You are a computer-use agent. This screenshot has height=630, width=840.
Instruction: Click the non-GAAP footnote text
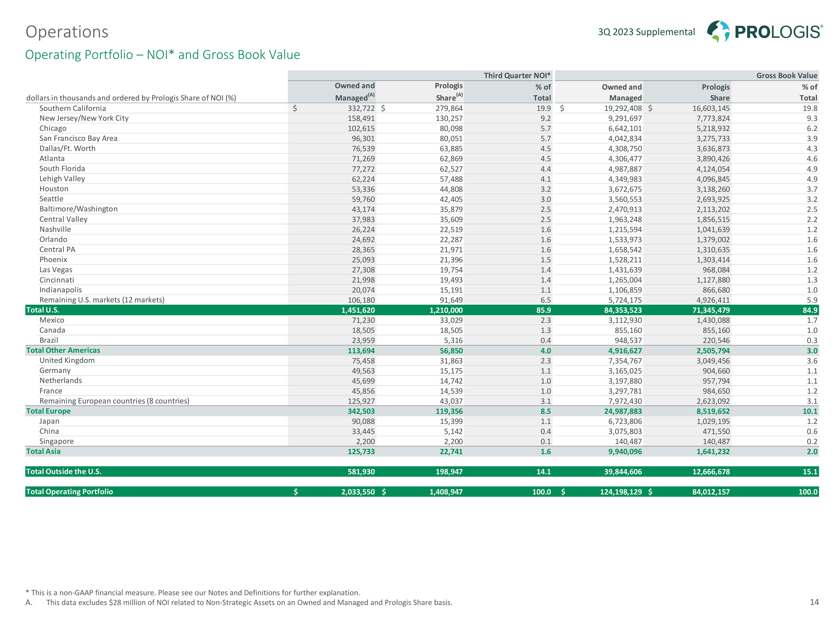pos(193,592)
